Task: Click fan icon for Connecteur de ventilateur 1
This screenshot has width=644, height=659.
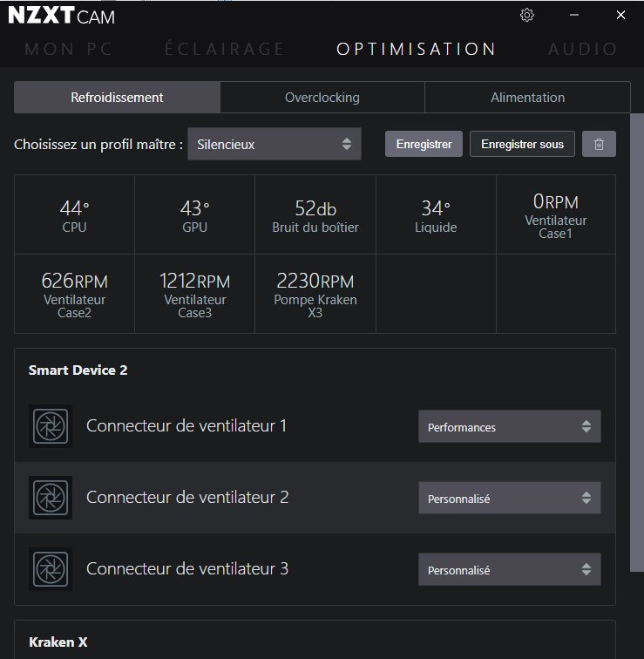Action: tap(51, 426)
